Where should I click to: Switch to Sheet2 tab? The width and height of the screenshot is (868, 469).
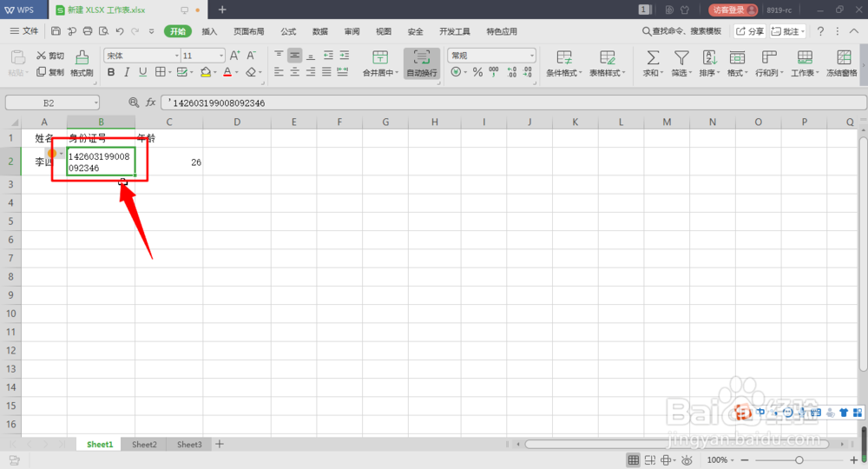tap(144, 444)
